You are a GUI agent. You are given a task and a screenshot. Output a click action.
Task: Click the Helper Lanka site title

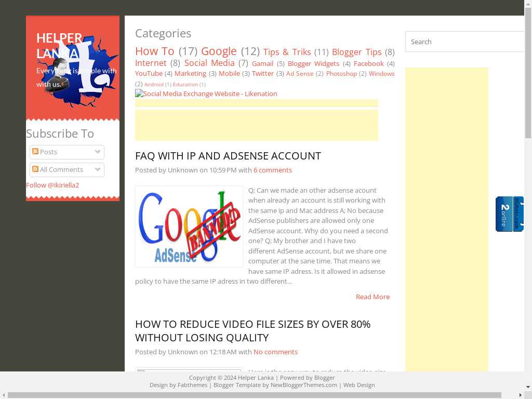(59, 46)
